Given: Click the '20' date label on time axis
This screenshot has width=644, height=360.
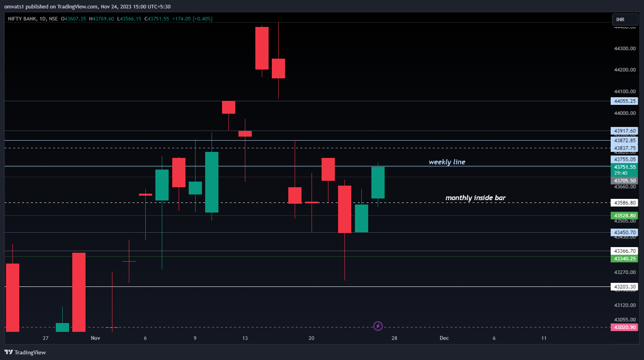Looking at the screenshot, I should [311, 338].
